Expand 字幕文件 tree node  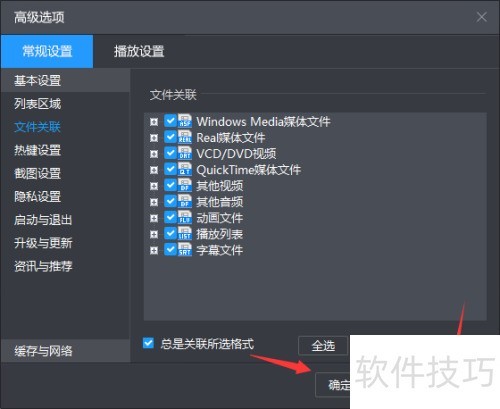154,250
